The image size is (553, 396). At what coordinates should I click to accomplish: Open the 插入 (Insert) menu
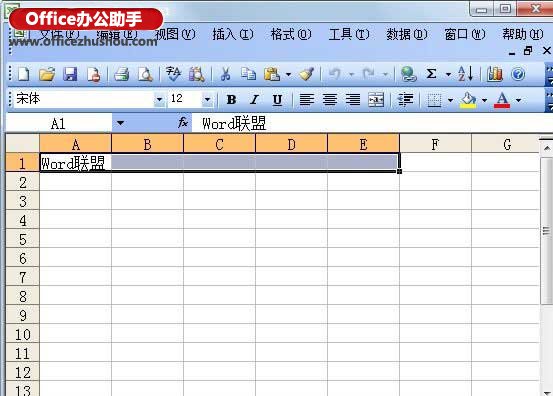point(233,34)
